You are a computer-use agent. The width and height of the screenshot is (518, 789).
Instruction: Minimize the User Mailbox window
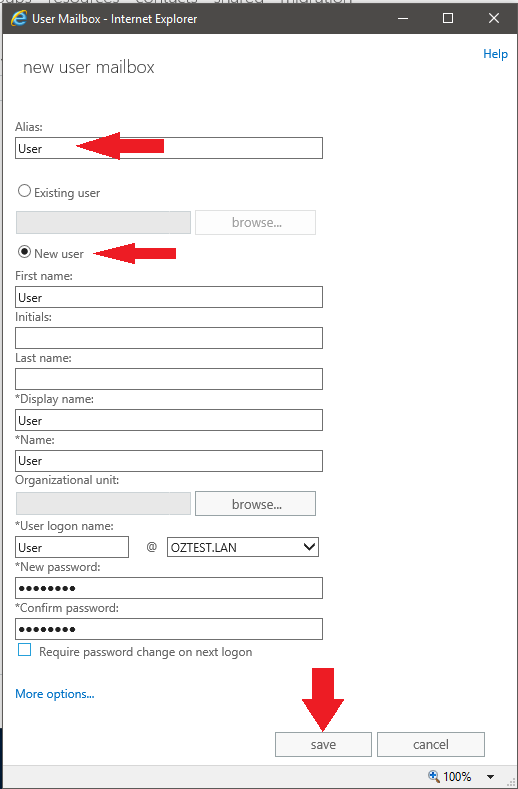click(x=403, y=19)
